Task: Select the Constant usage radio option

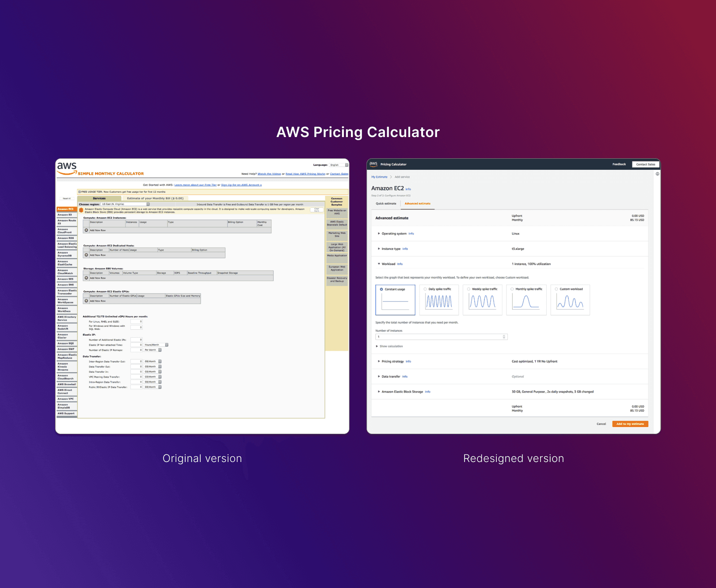Action: point(381,289)
